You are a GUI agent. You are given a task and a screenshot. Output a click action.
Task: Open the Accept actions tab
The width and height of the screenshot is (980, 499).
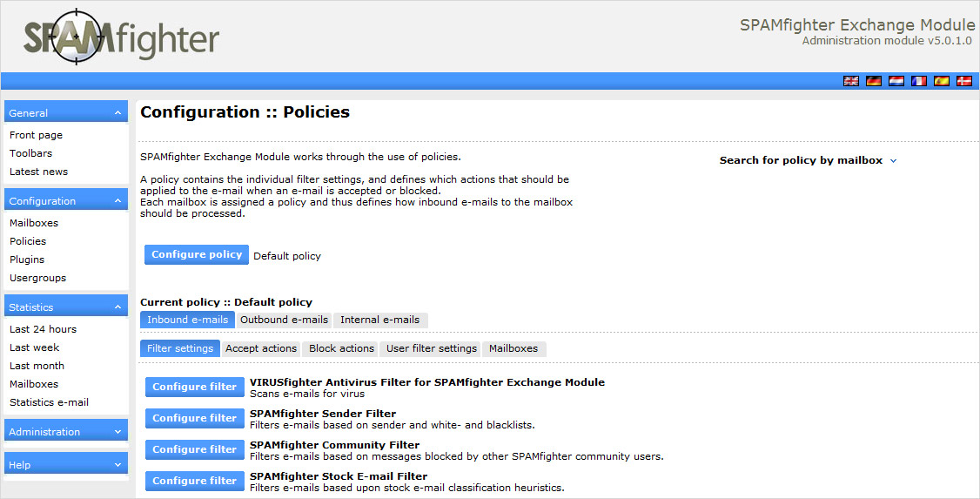point(261,348)
